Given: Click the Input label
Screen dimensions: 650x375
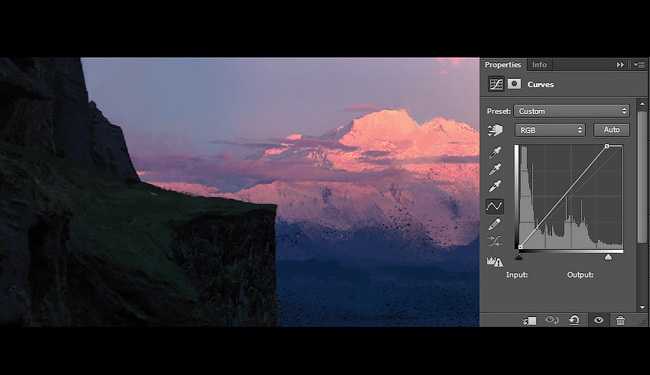Looking at the screenshot, I should pyautogui.click(x=517, y=275).
